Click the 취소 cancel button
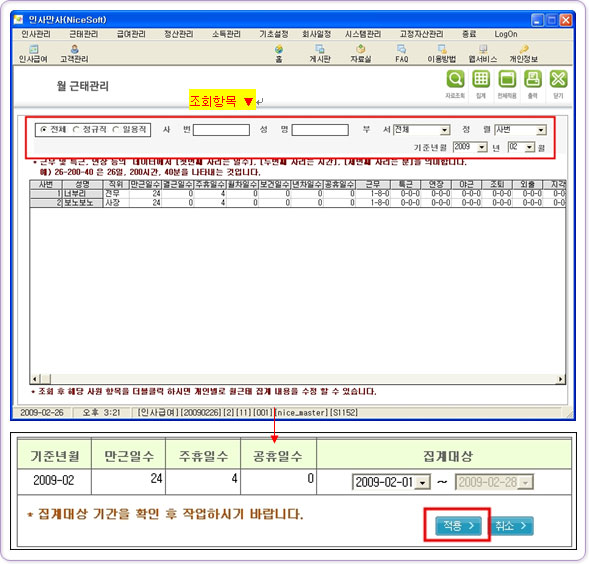589x564 pixels. click(x=510, y=526)
